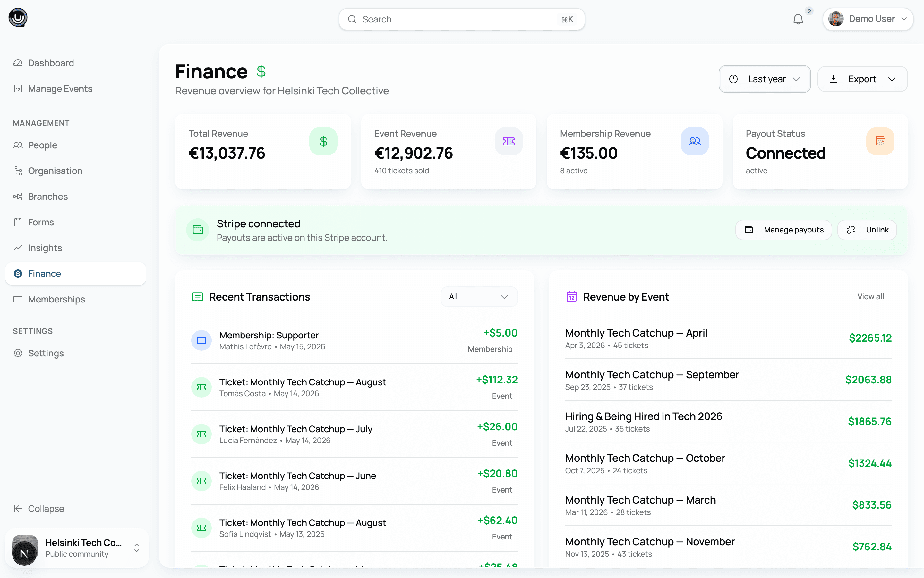The height and width of the screenshot is (578, 924).
Task: Click Manage payouts button
Action: (783, 230)
